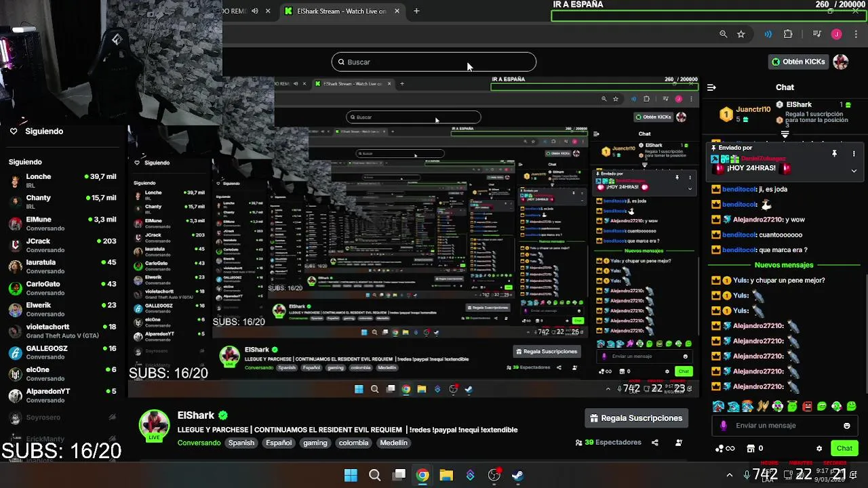Open Elwerik channel in sidebar

coord(62,310)
